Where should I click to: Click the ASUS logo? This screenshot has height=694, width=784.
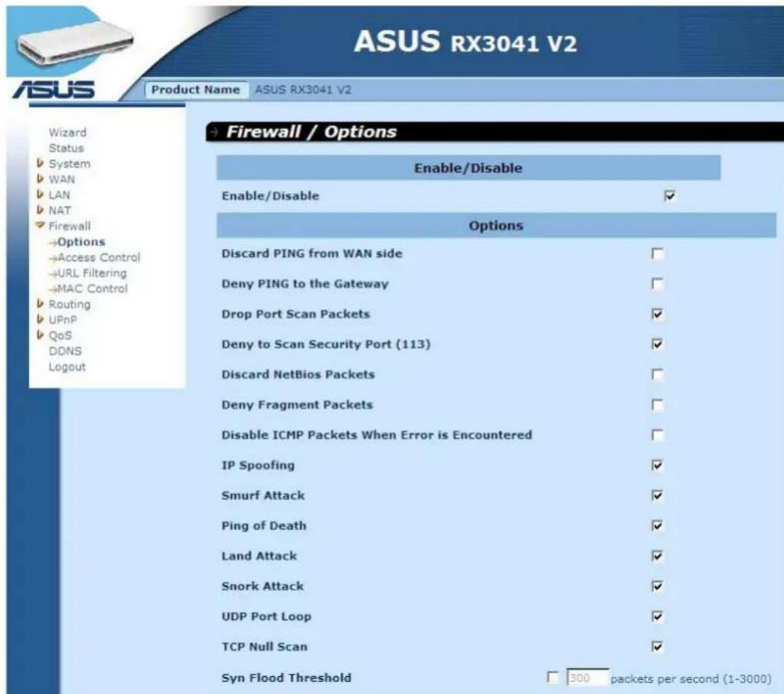[x=54, y=89]
